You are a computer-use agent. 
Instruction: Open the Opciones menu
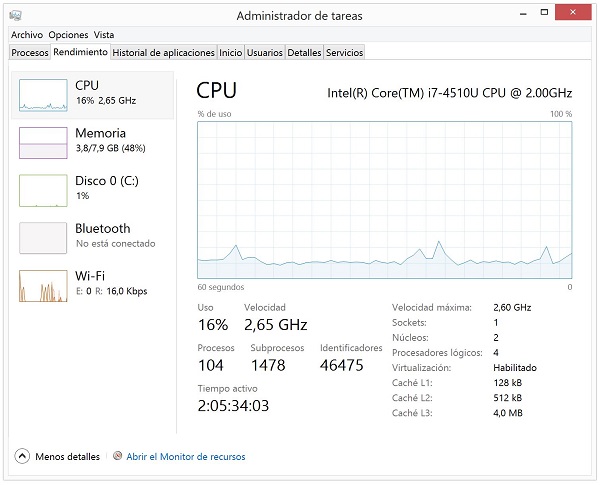[68, 35]
